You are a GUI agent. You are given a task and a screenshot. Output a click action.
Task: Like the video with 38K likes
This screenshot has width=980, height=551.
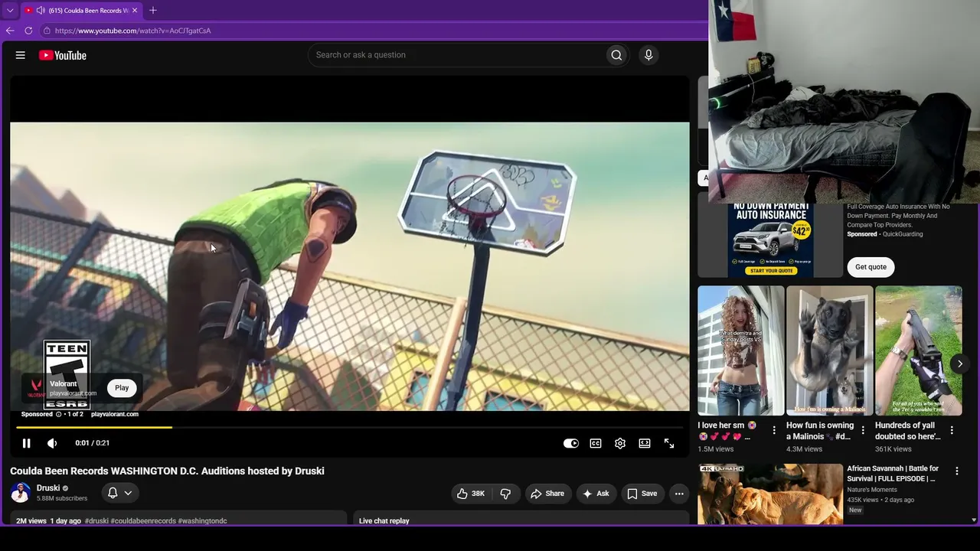pyautogui.click(x=471, y=494)
